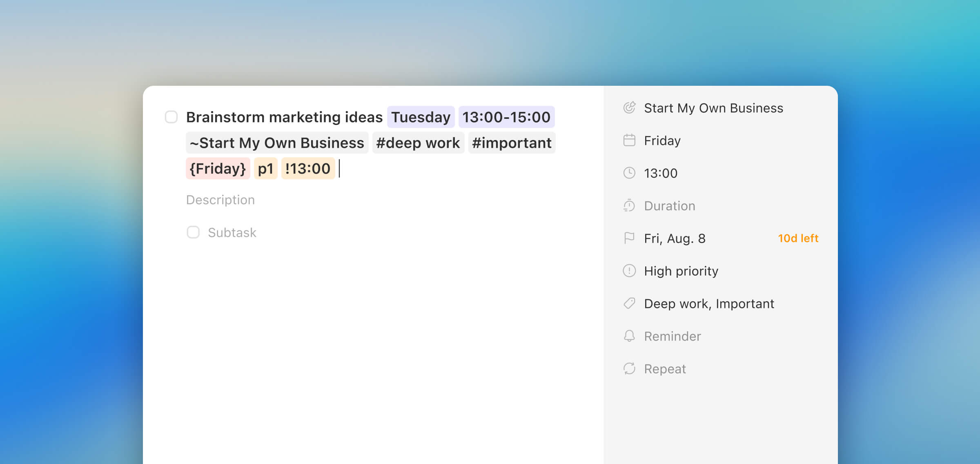Click the Reminder bell icon
980x464 pixels.
coord(629,336)
